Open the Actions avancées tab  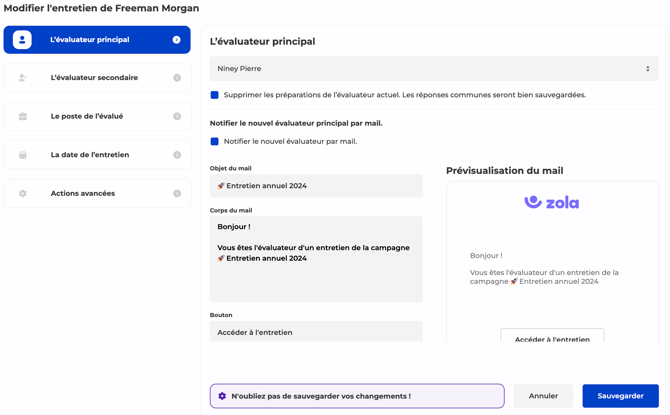click(97, 194)
